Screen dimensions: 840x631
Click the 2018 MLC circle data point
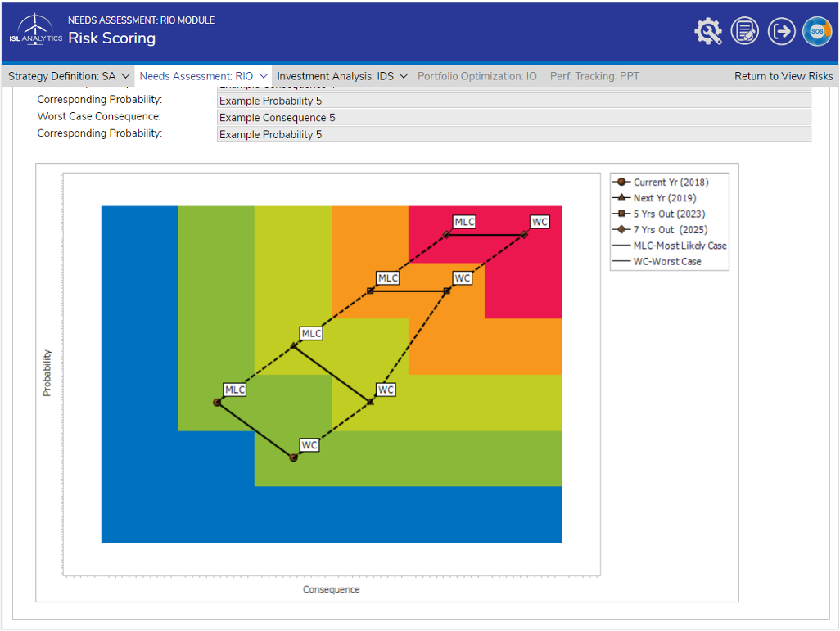click(217, 403)
